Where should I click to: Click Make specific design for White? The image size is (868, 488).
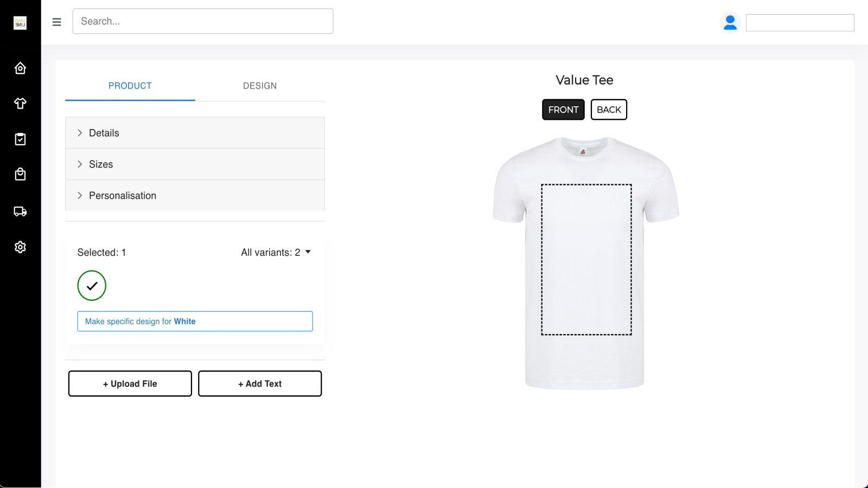point(195,321)
